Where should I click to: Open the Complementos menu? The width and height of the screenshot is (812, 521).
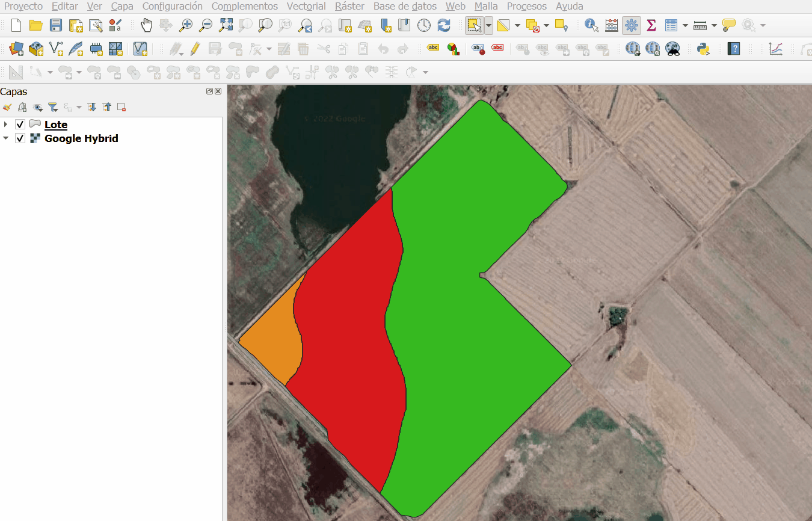[244, 6]
